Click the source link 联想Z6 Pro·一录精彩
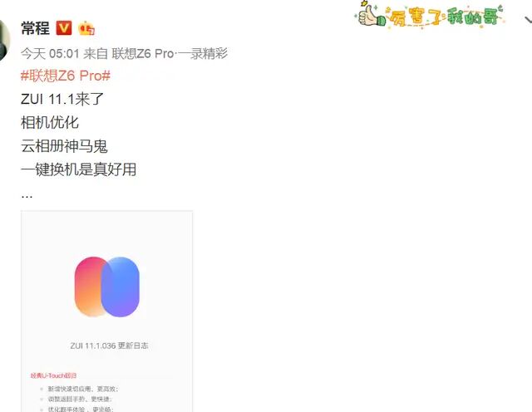 click(x=170, y=54)
